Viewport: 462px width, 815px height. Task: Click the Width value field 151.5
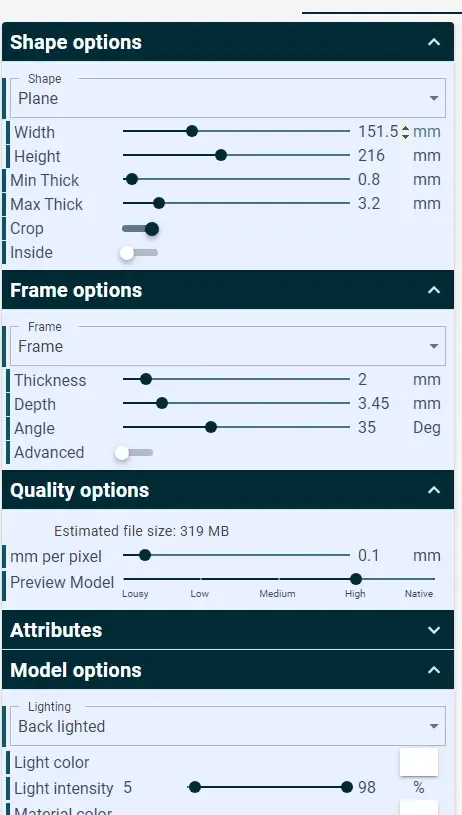tap(378, 132)
